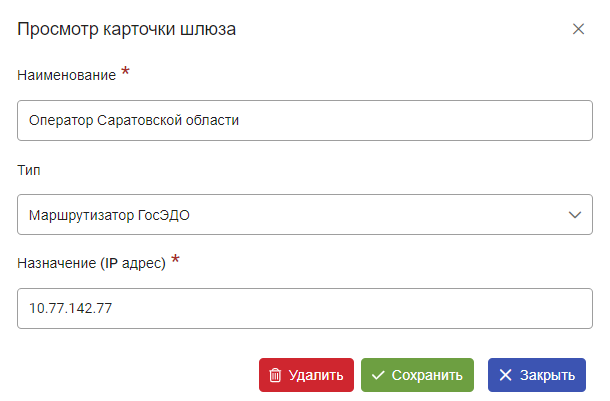Click the trash can icon on Удалить
The width and height of the screenshot is (610, 401).
(275, 375)
